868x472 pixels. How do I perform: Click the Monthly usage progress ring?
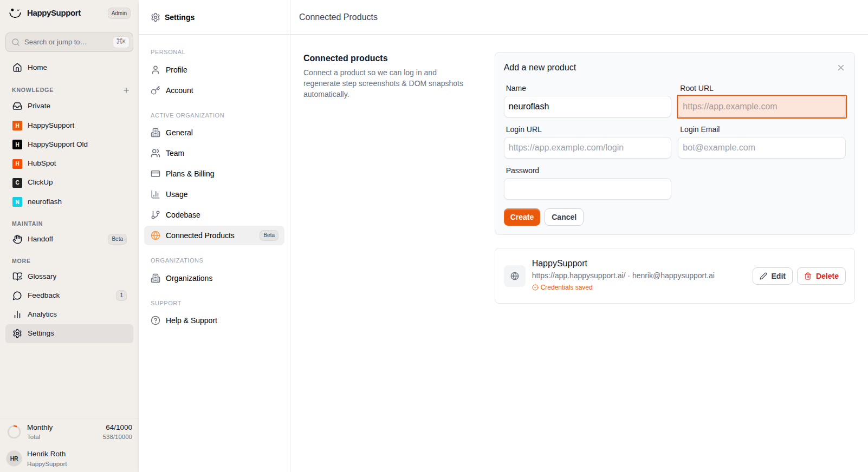pos(14,432)
